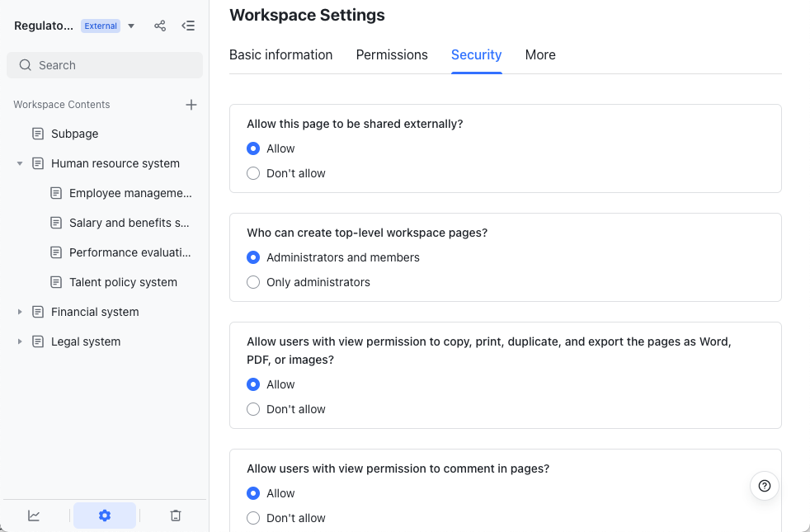Expand the Financial system tree item

point(20,312)
